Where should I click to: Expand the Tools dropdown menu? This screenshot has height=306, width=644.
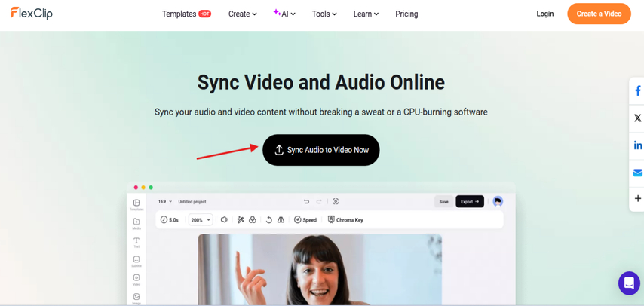(324, 14)
